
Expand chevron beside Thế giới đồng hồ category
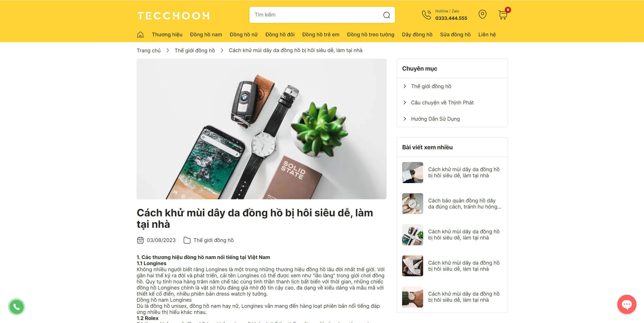click(405, 86)
